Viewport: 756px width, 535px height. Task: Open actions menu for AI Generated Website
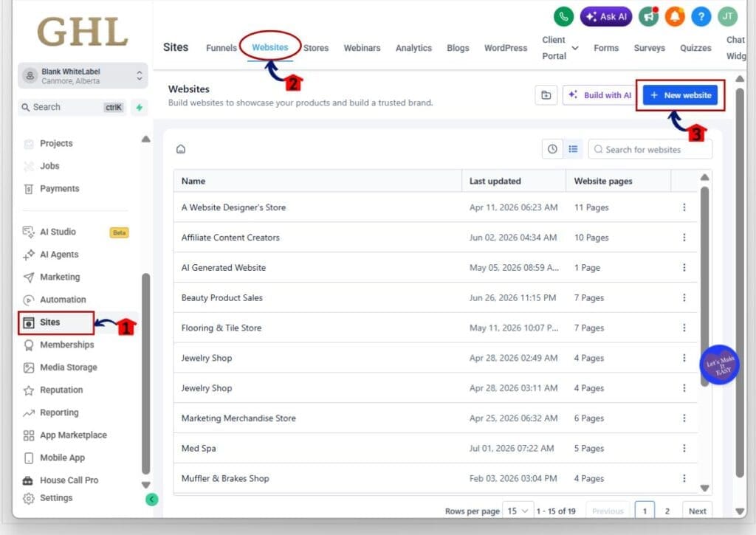684,267
